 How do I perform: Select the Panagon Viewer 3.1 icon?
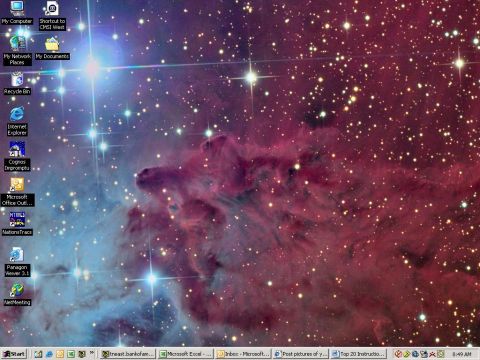click(x=17, y=262)
